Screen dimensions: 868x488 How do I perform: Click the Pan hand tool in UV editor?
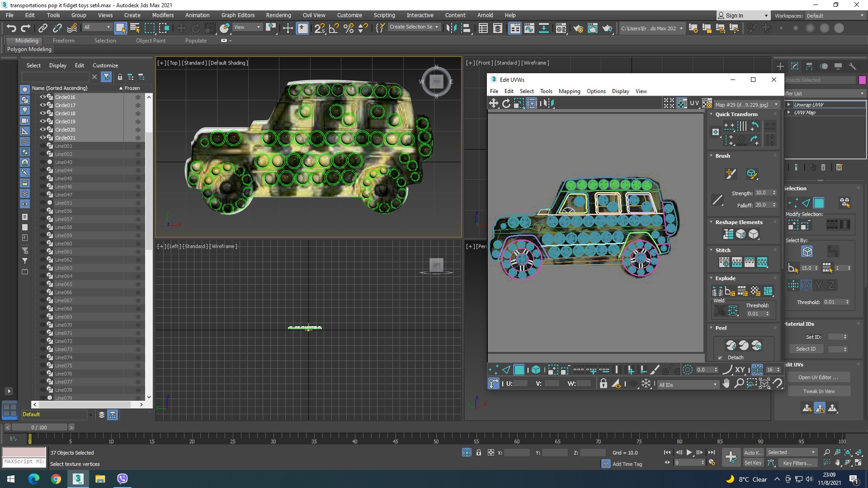coord(726,384)
